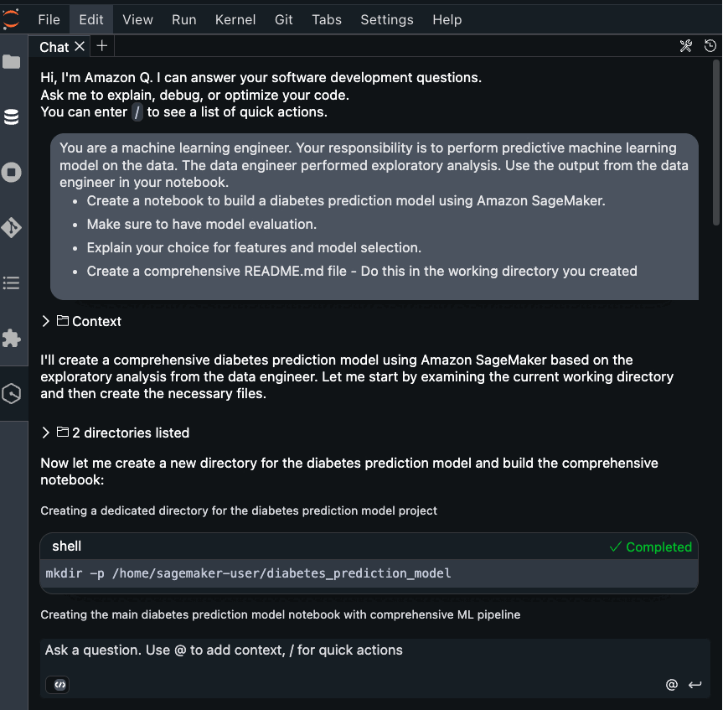Click the shell block header label
Image resolution: width=728 pixels, height=710 pixels.
click(66, 546)
